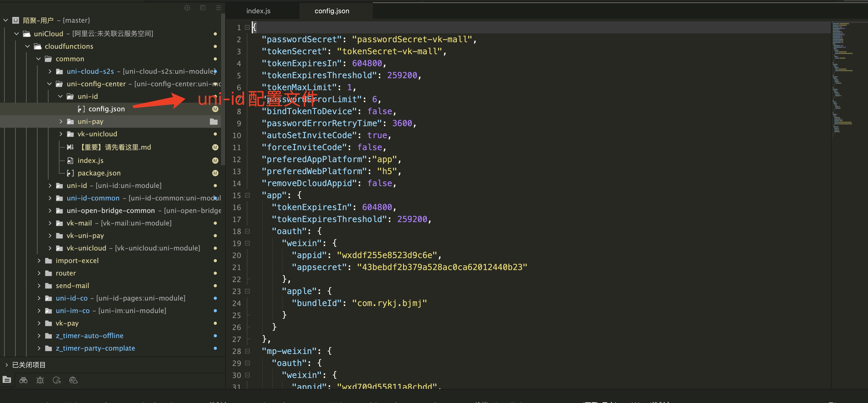Click the sync arrows icon in bottom bar

point(57,380)
